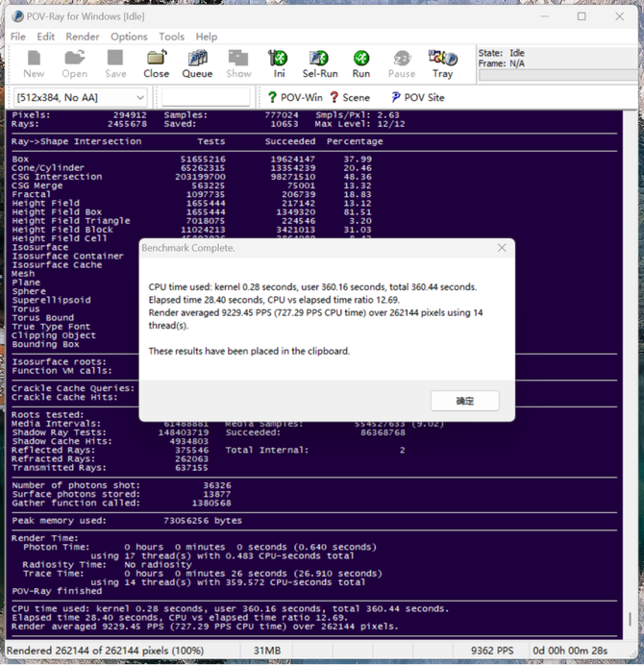
Task: Open the Render menu
Action: [83, 37]
